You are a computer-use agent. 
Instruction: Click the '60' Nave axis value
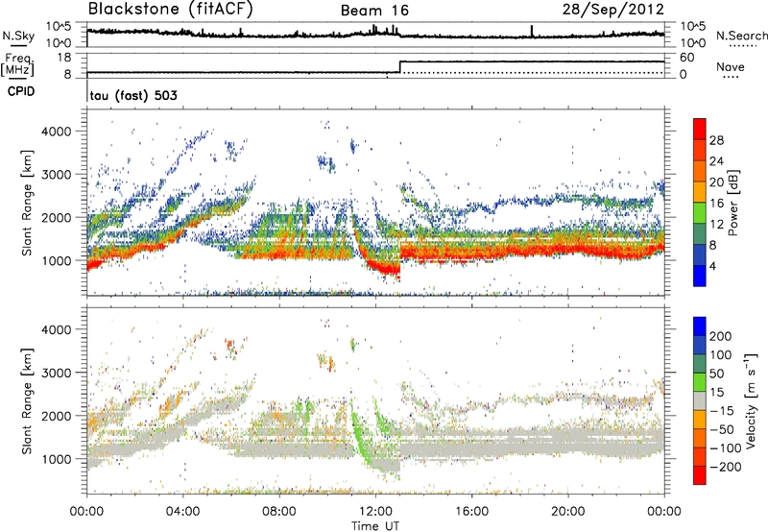pyautogui.click(x=686, y=58)
